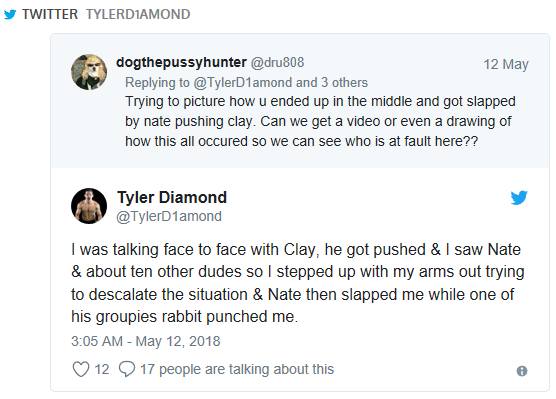This screenshot has height=399, width=556.
Task: Open the 3:05 AM - May 12, 2018 timestamp
Action: pos(146,341)
